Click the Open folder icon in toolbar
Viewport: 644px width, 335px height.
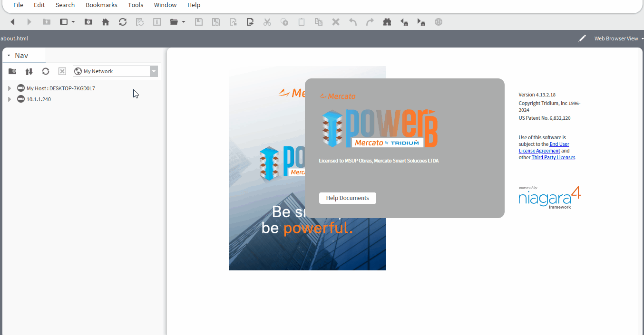[174, 22]
